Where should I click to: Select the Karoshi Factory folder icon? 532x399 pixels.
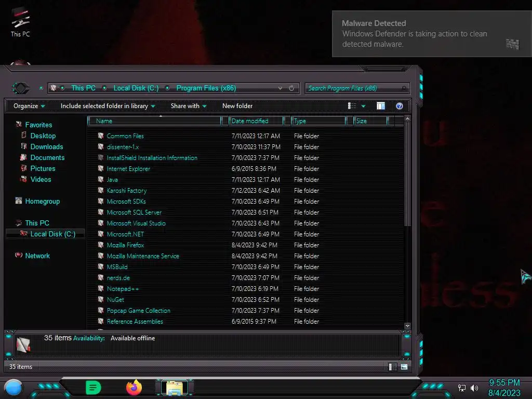coord(100,190)
